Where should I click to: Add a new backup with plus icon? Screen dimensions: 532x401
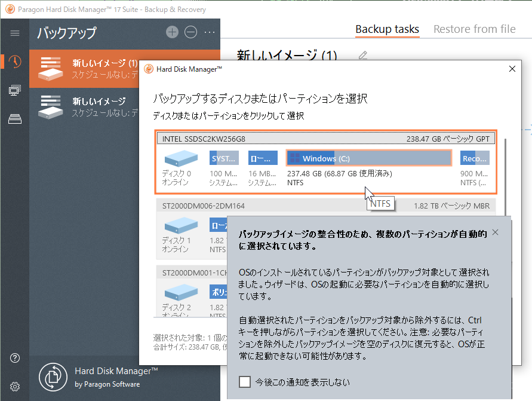click(172, 32)
